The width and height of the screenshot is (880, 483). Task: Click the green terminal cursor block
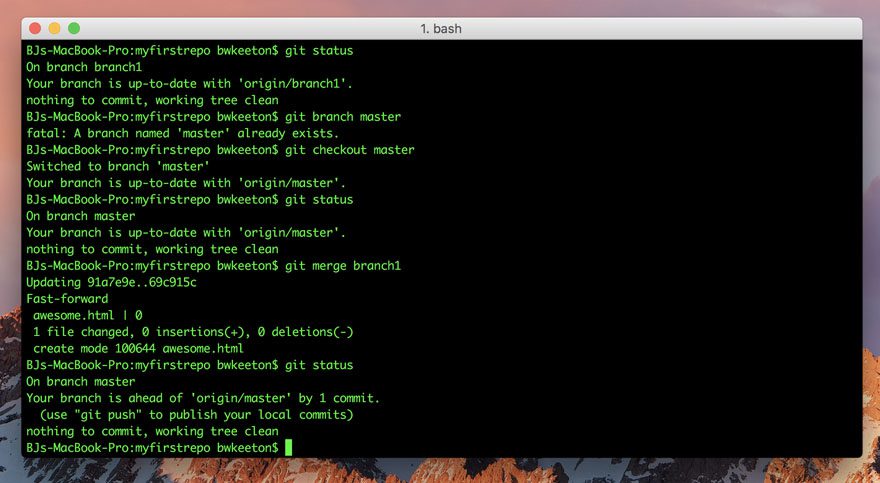288,448
